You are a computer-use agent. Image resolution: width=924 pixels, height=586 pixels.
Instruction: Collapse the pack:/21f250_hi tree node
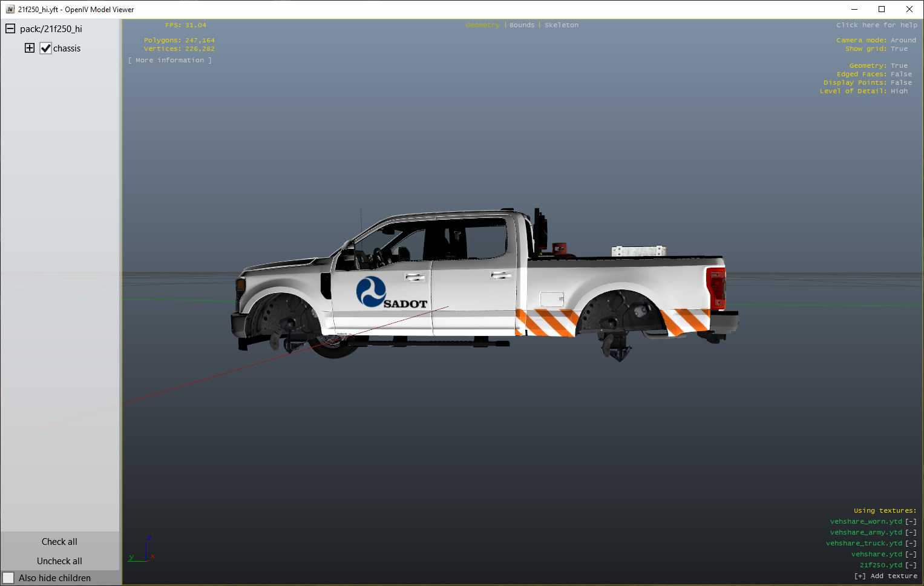click(10, 28)
